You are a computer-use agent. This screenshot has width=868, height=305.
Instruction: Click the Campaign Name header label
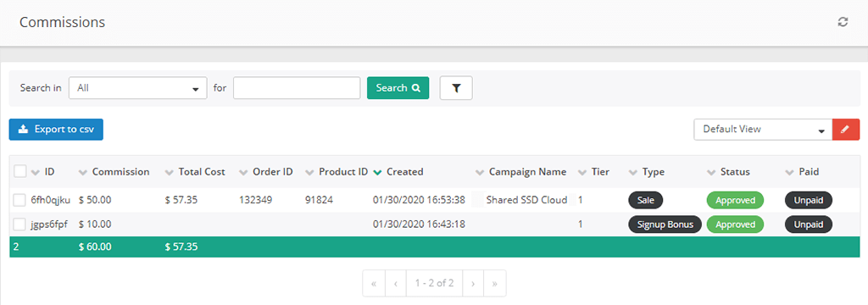(x=527, y=172)
